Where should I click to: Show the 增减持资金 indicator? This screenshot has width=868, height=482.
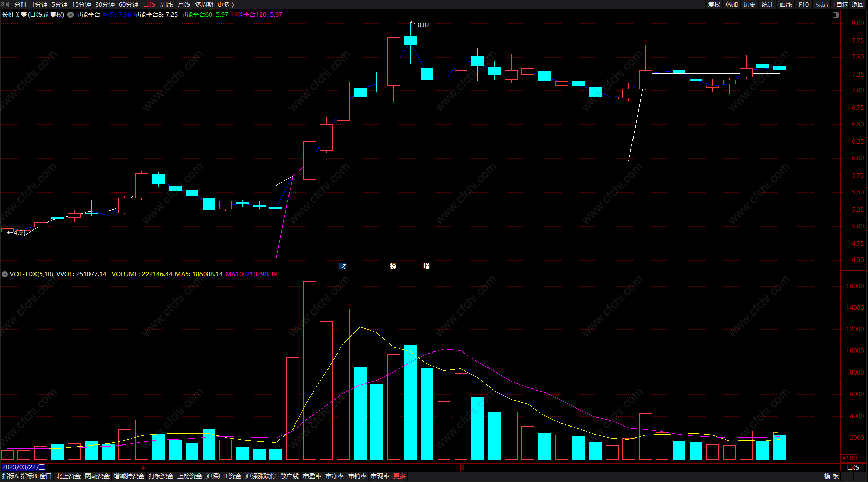coord(129,476)
